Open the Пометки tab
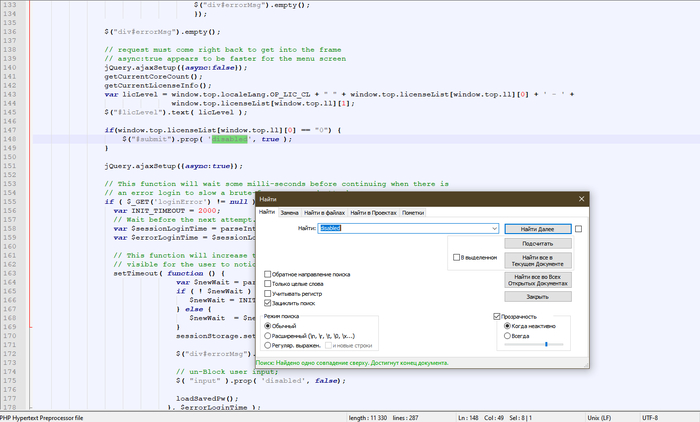700x422 pixels. [413, 213]
